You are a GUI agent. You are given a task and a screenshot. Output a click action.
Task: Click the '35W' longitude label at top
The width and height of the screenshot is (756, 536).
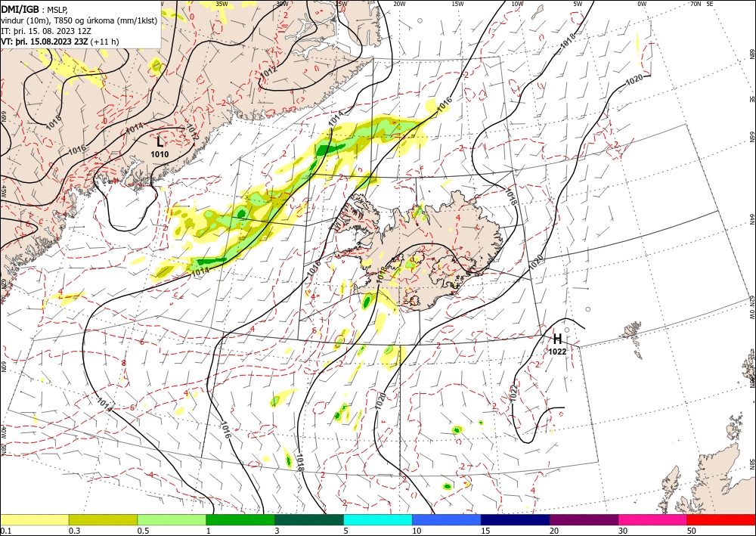pyautogui.click(x=222, y=4)
